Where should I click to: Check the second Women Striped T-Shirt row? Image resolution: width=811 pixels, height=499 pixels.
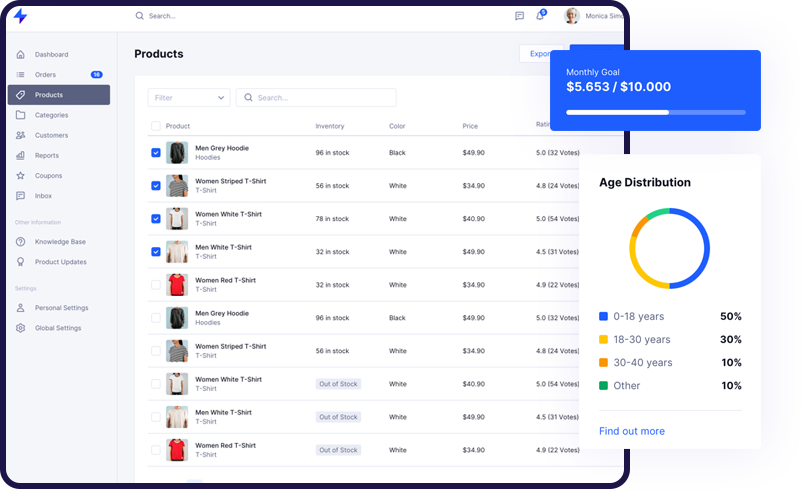click(x=156, y=351)
